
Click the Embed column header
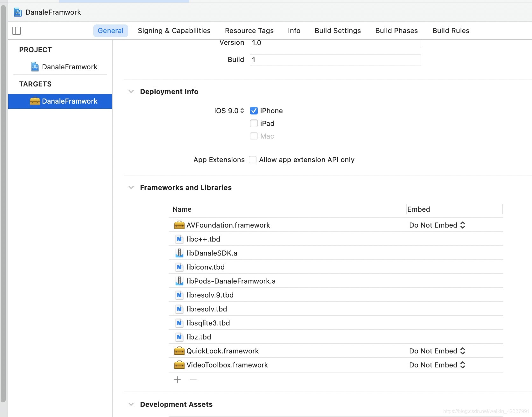(x=419, y=209)
